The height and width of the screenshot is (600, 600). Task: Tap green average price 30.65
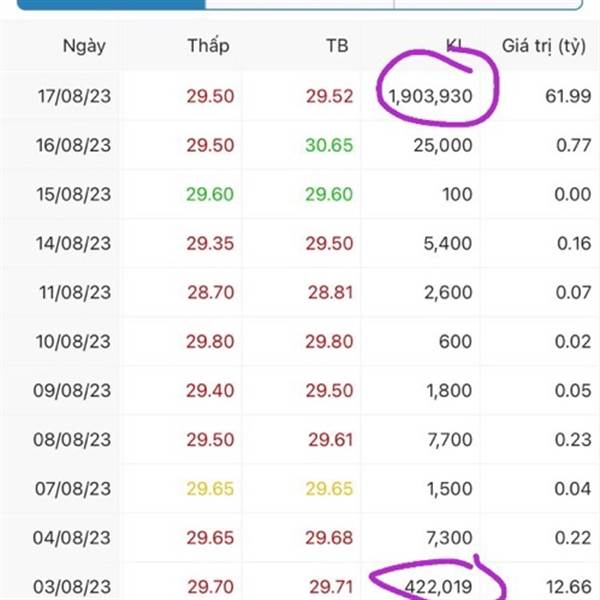pos(329,145)
